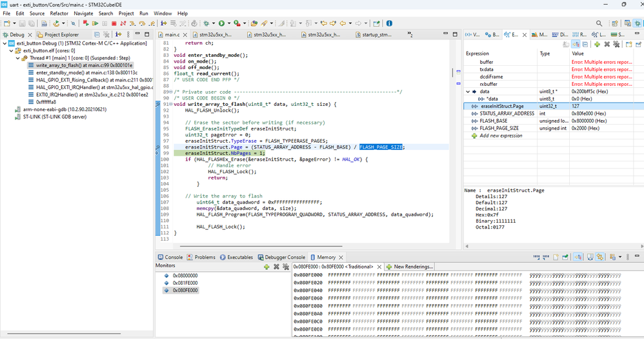Click the Step Return icon
644x339 pixels.
point(152,23)
